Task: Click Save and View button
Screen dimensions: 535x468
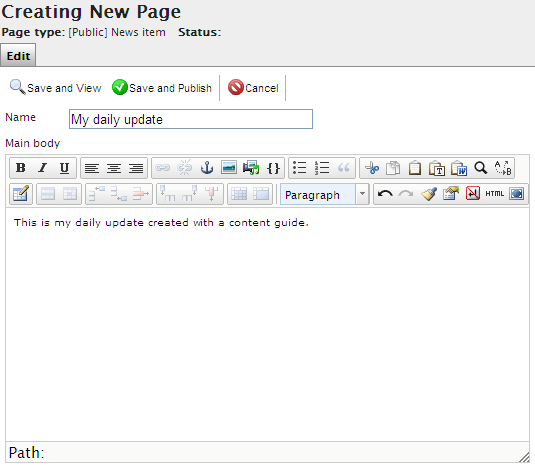Action: (x=55, y=88)
